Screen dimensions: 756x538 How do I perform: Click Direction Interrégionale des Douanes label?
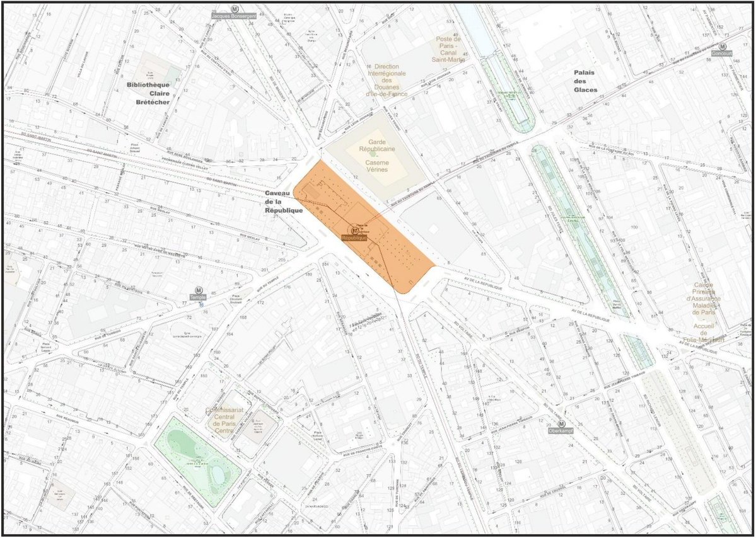(388, 80)
